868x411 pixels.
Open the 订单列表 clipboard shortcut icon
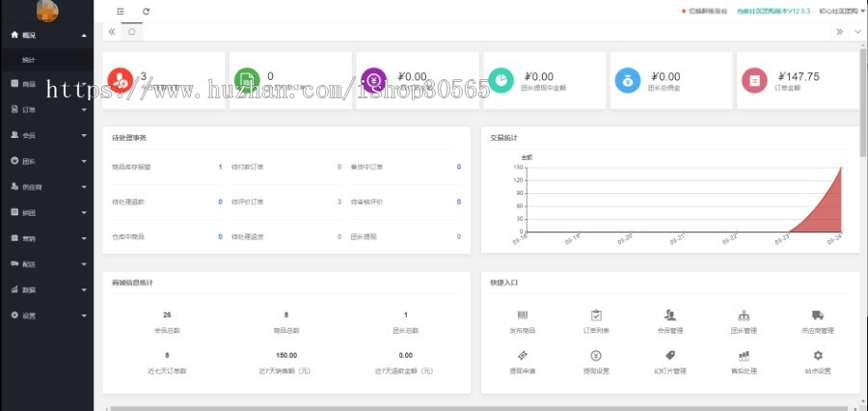pos(596,315)
